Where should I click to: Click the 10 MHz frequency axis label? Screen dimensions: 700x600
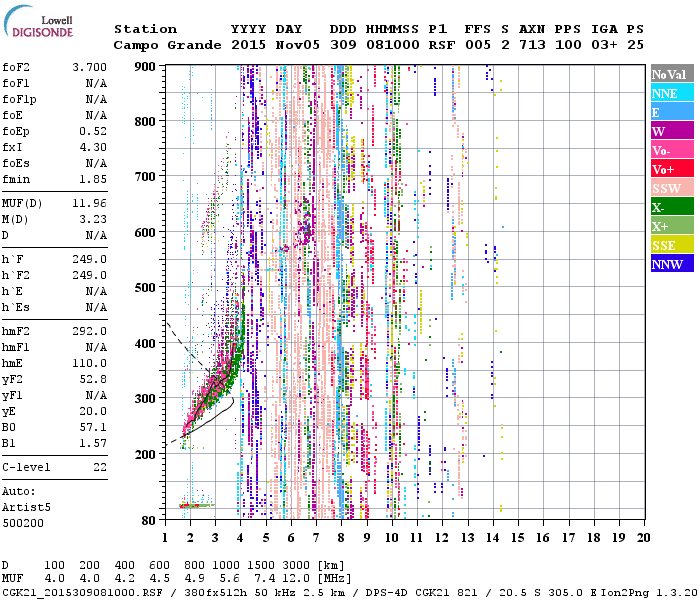pyautogui.click(x=392, y=538)
